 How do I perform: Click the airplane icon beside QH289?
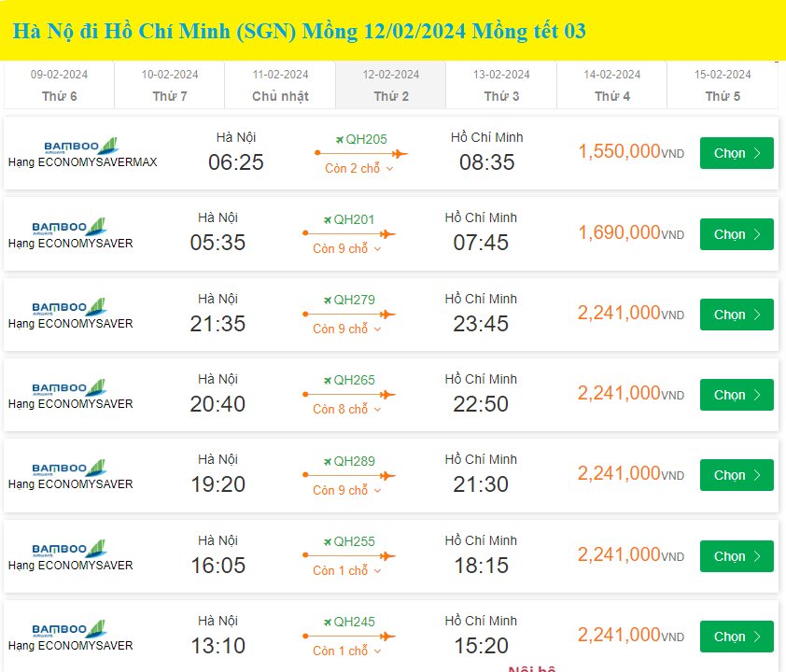pos(328,460)
